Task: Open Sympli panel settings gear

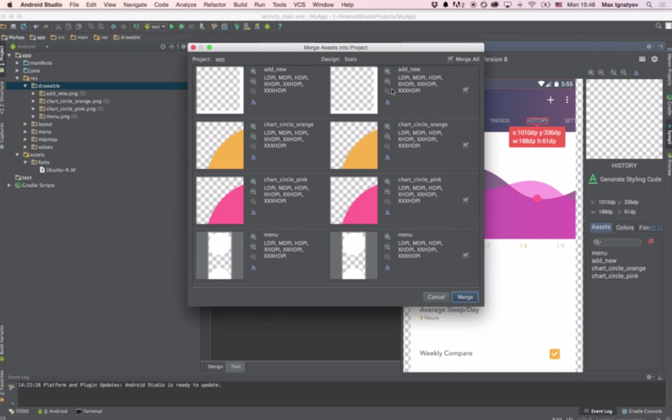Action: point(654,59)
